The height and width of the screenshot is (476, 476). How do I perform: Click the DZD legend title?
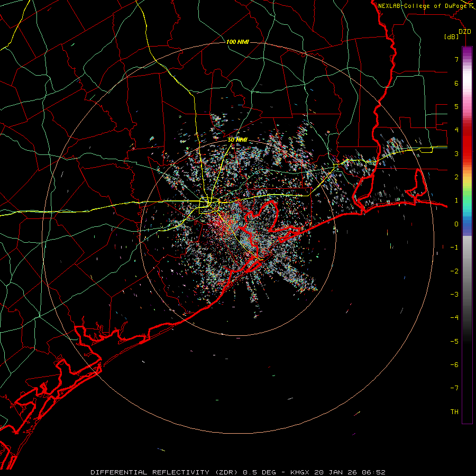coord(465,32)
